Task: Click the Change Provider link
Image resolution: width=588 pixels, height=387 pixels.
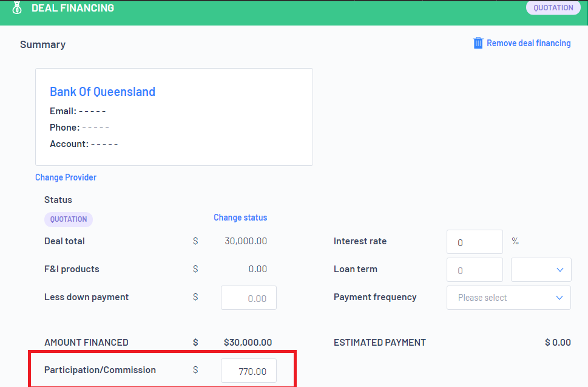Action: click(x=66, y=177)
